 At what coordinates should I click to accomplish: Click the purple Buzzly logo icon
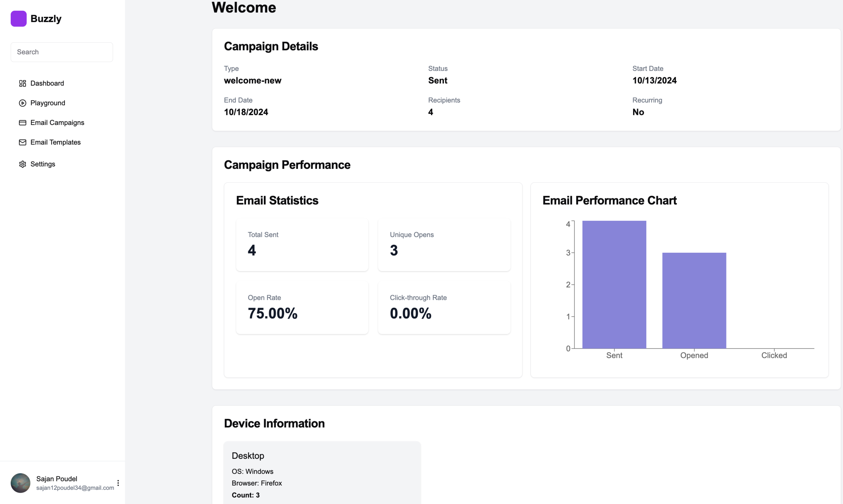point(18,19)
